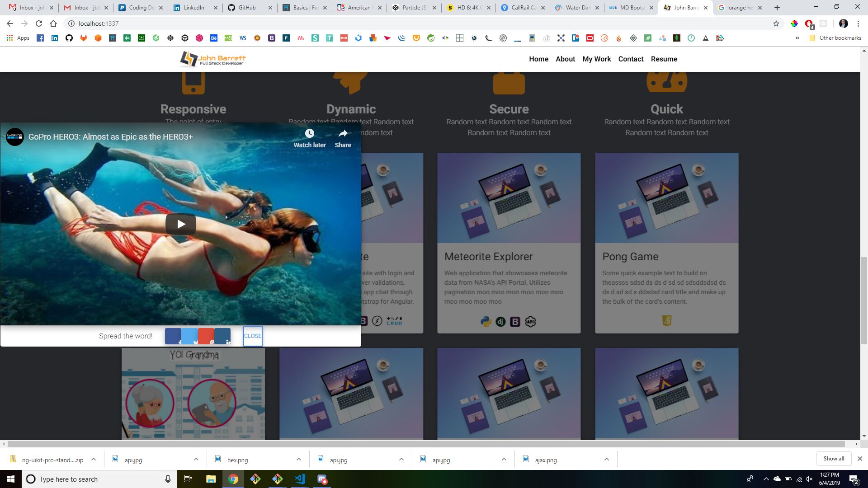Viewport: 868px width, 488px height.
Task: Close the video modal with CLOSE button
Action: coord(253,336)
